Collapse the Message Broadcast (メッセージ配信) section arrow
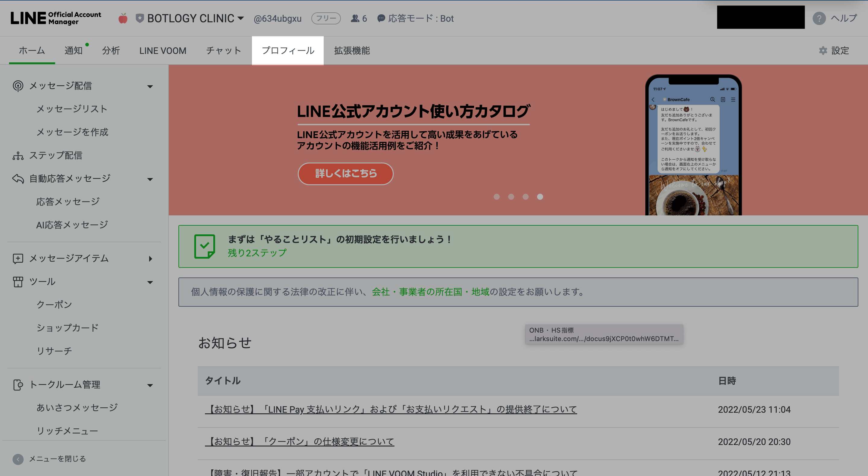Screen dimensions: 868x476 pos(150,86)
